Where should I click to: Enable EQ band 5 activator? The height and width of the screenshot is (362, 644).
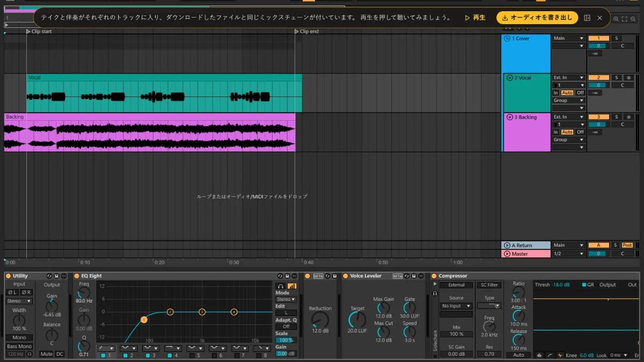click(192, 356)
